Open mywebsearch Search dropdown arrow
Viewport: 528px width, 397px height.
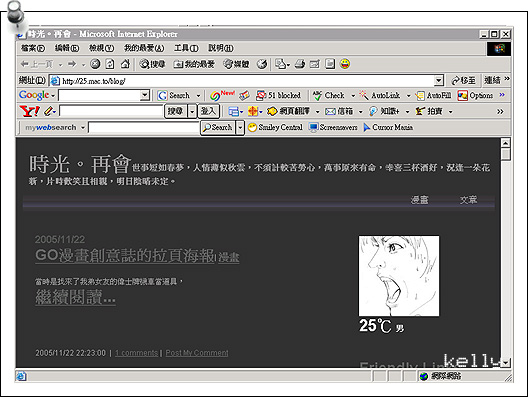240,128
